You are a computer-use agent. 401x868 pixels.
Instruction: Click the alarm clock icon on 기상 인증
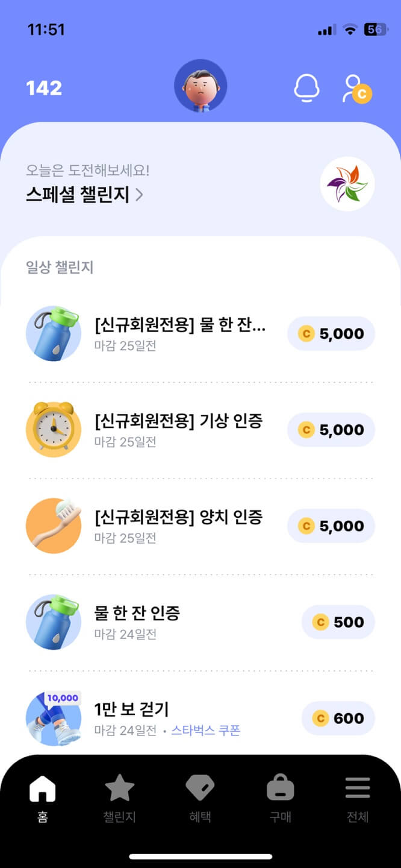pyautogui.click(x=54, y=430)
